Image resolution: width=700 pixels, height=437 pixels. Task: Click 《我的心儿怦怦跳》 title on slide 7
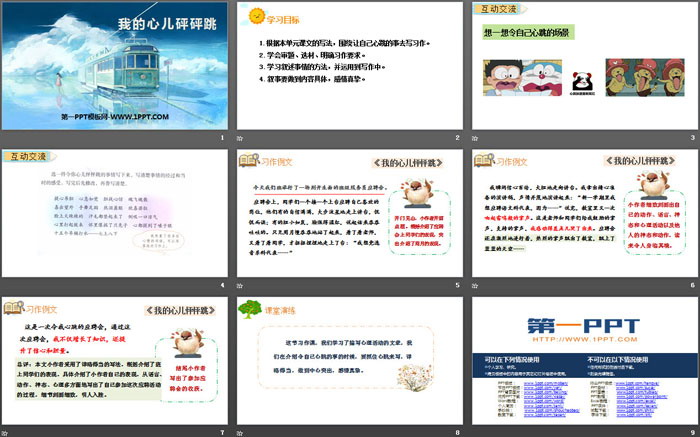click(180, 310)
